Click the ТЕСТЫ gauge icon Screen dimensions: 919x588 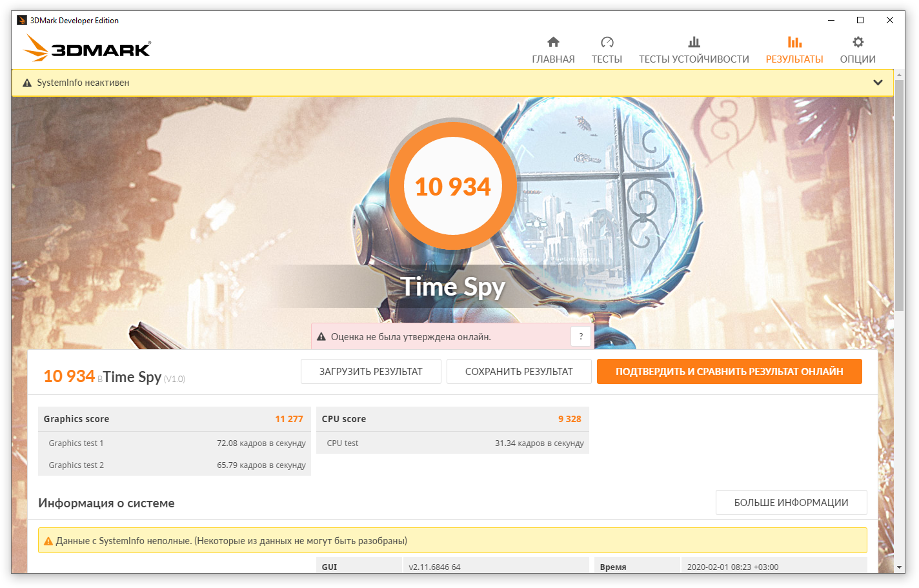(x=607, y=43)
